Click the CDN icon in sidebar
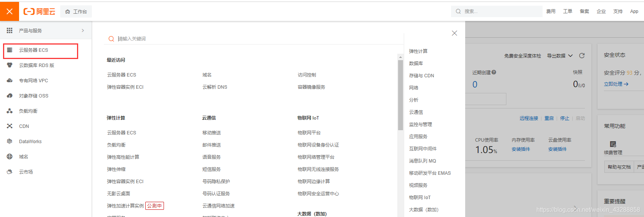Image resolution: width=644 pixels, height=217 pixels. (10, 126)
